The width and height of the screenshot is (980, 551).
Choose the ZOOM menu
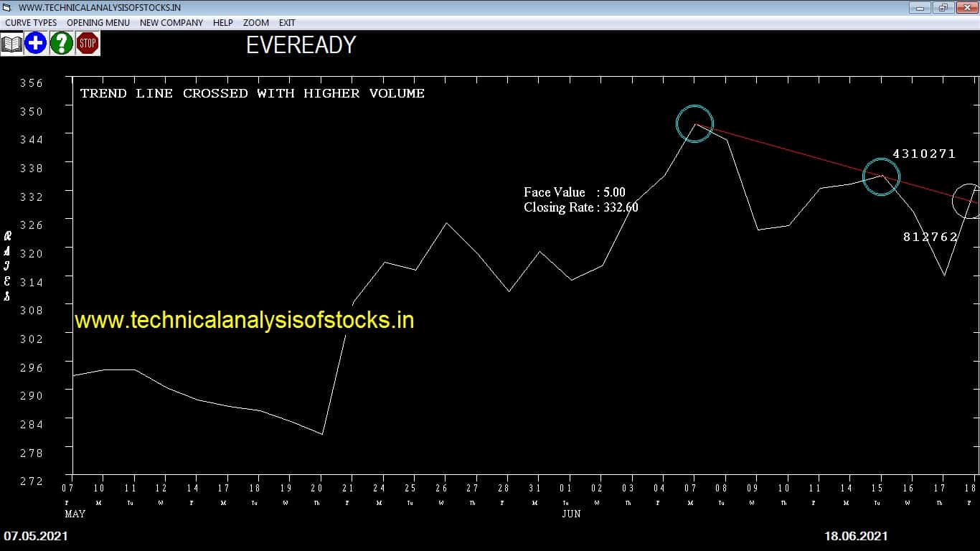click(256, 22)
